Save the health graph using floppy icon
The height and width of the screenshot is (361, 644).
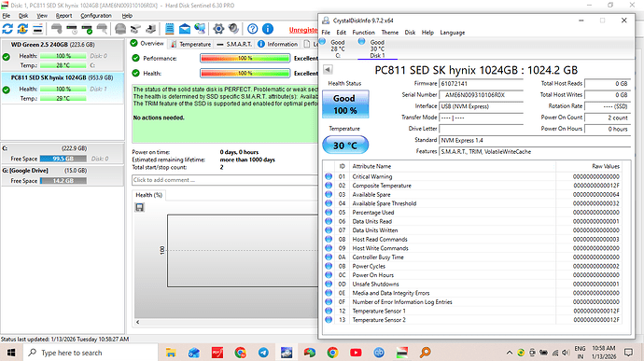tap(140, 207)
